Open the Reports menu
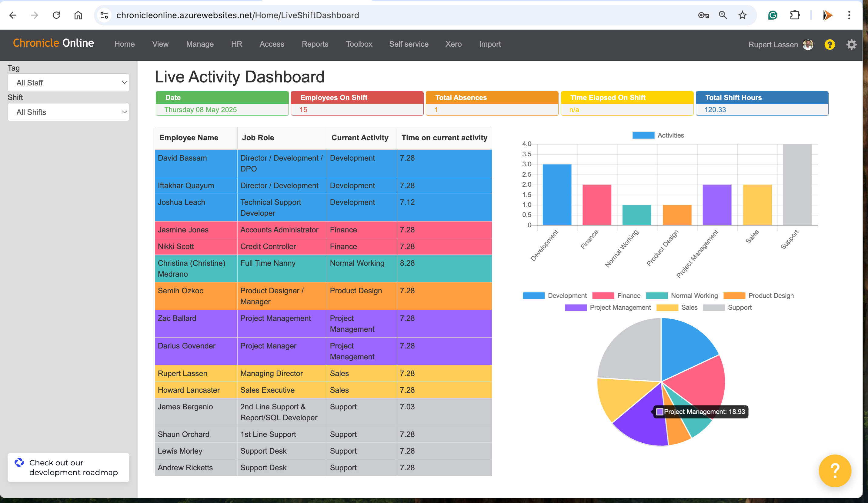Viewport: 868px width, 503px height. [x=315, y=44]
